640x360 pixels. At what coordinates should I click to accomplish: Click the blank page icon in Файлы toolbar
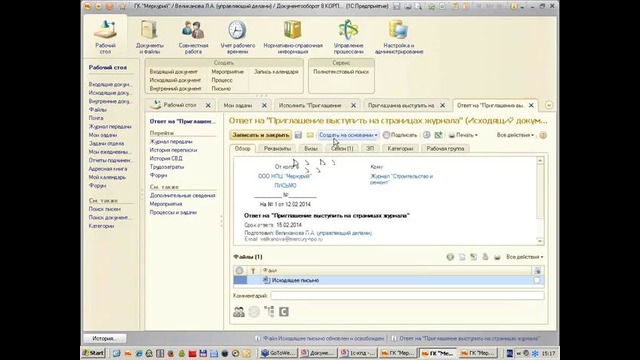(x=462, y=257)
